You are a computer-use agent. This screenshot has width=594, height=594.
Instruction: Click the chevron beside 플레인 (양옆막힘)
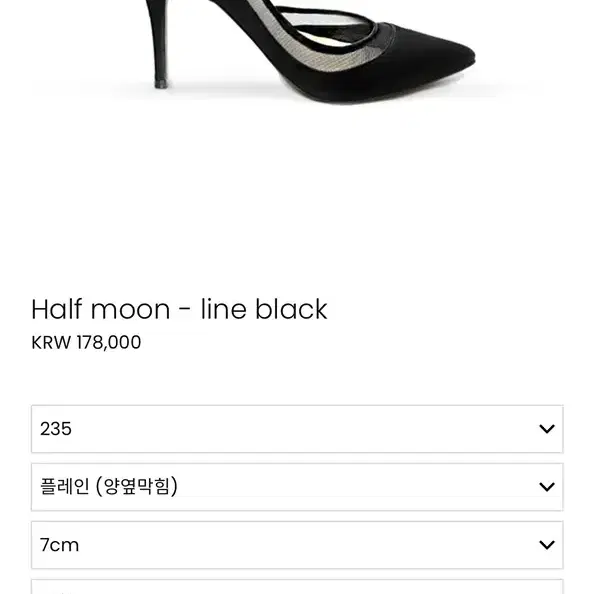547,487
